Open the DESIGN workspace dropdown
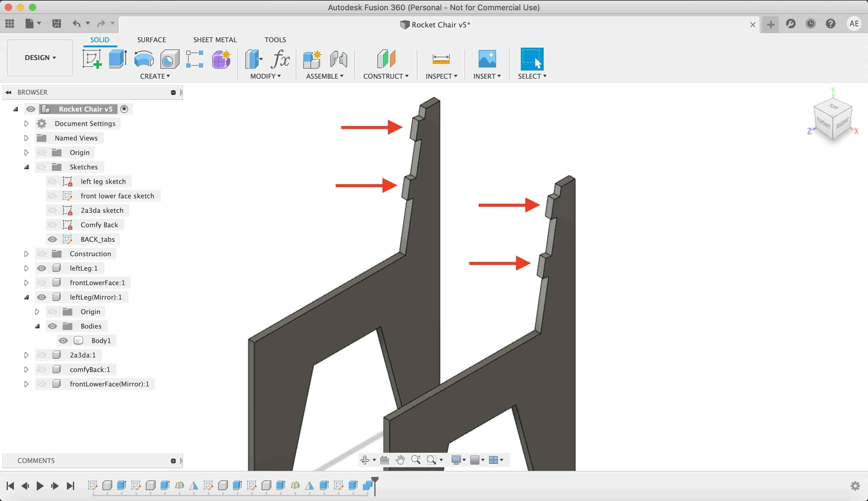 40,58
